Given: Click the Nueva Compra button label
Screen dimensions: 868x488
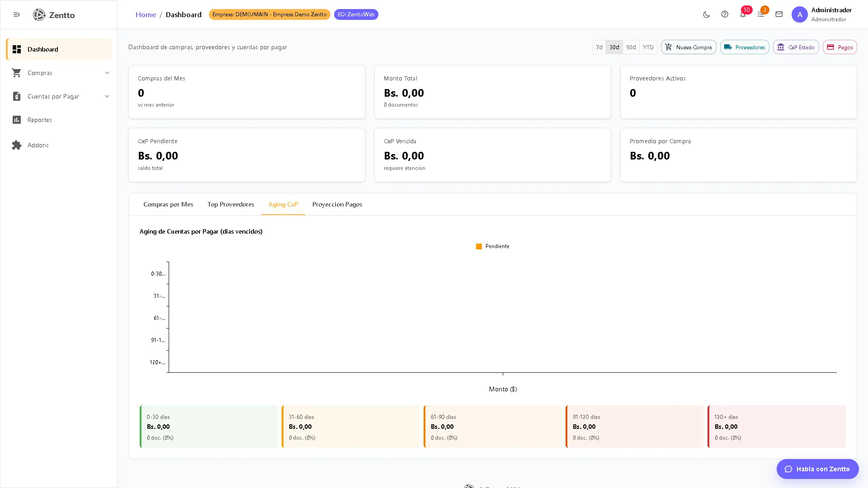Looking at the screenshot, I should click(694, 47).
